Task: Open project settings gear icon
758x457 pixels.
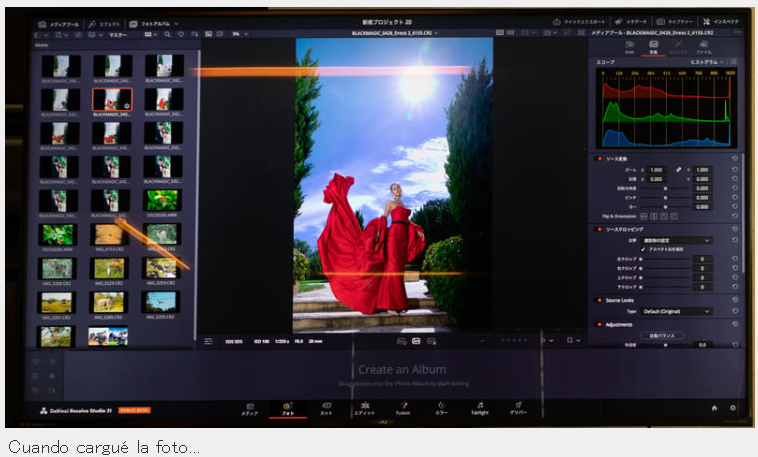Action: tap(732, 408)
